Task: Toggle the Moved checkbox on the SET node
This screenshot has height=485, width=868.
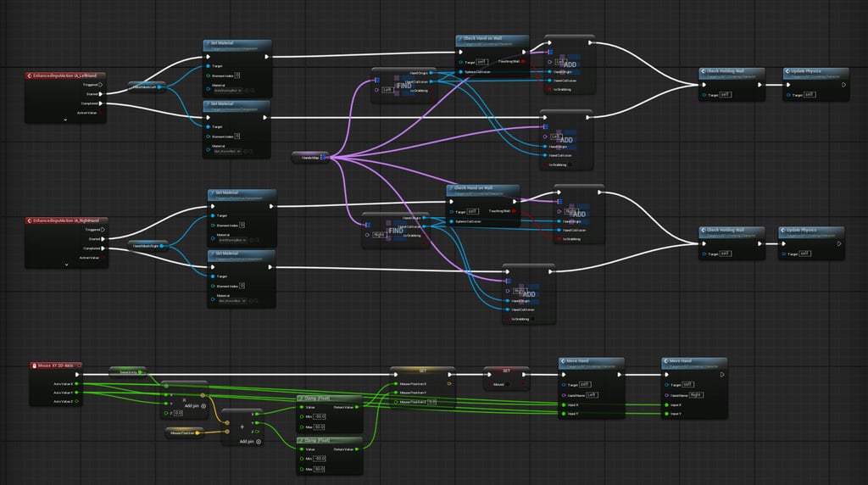Action: 507,384
